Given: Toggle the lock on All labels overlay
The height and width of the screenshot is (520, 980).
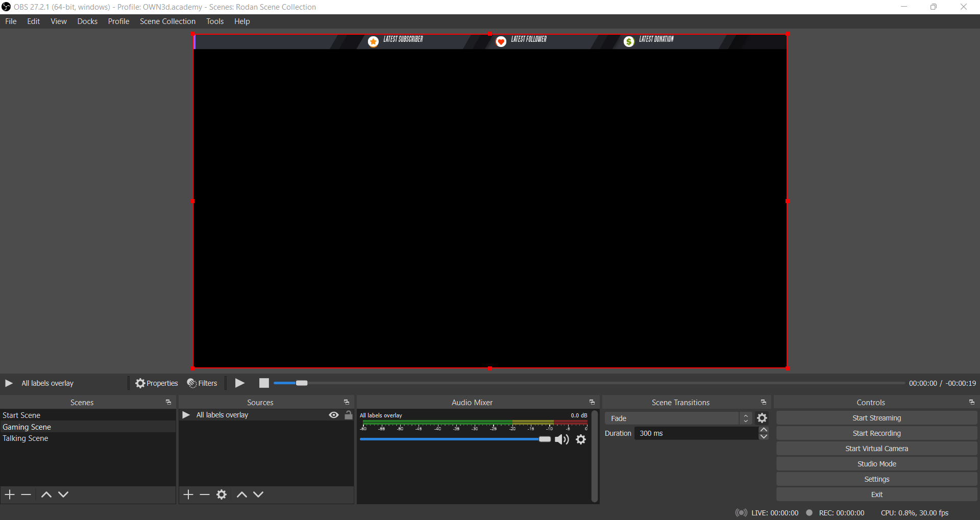Looking at the screenshot, I should (x=349, y=415).
